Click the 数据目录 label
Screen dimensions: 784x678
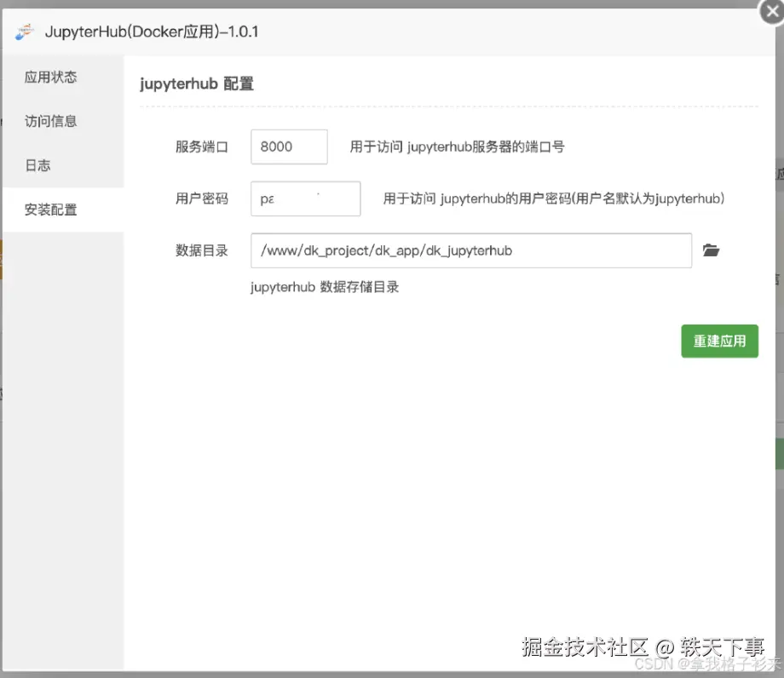pyautogui.click(x=201, y=250)
